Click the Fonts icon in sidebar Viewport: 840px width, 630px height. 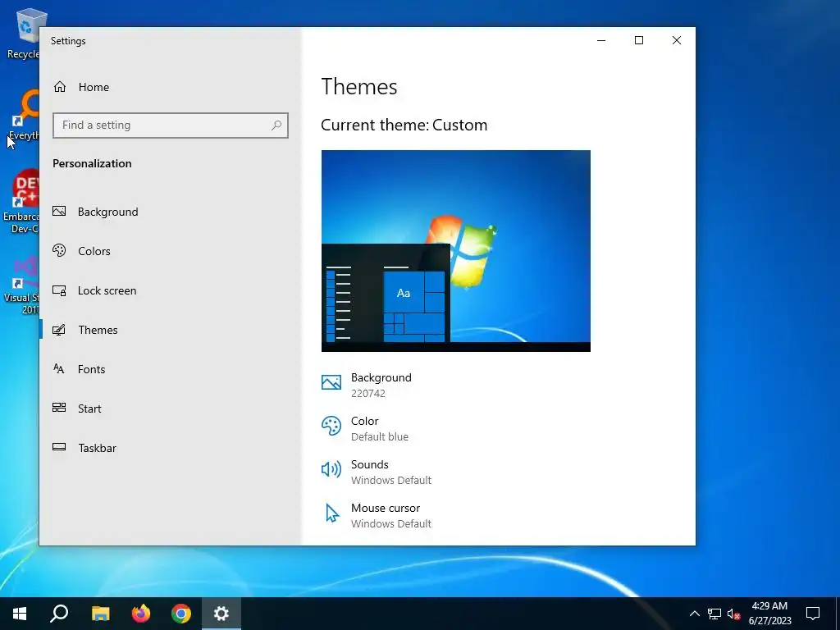pos(59,368)
